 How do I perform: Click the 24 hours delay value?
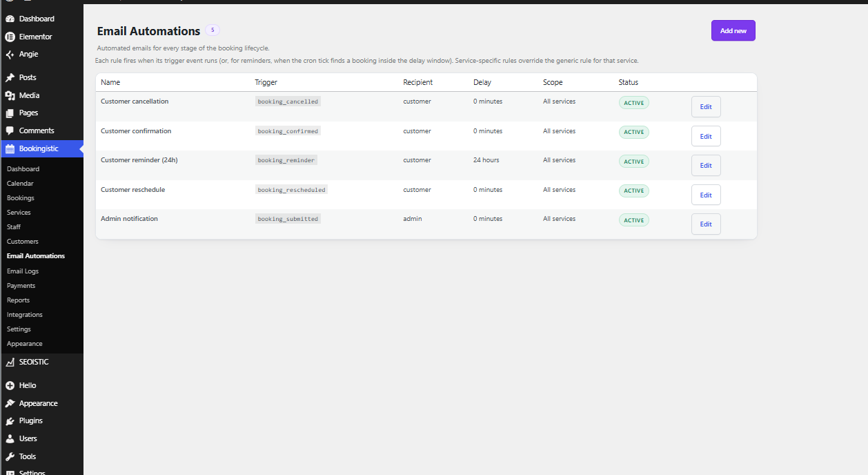[x=486, y=160]
